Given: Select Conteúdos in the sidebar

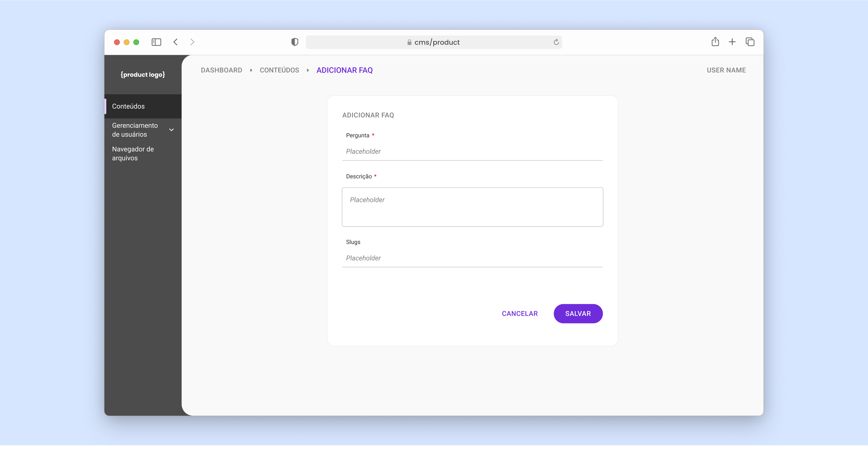Looking at the screenshot, I should [143, 106].
